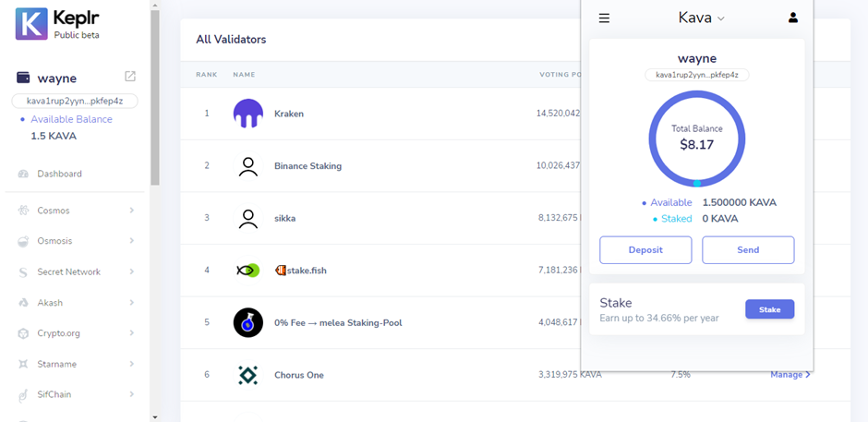This screenshot has width=868, height=422.
Task: Click 0% Fee melea Staking-Pool name
Action: coord(338,323)
